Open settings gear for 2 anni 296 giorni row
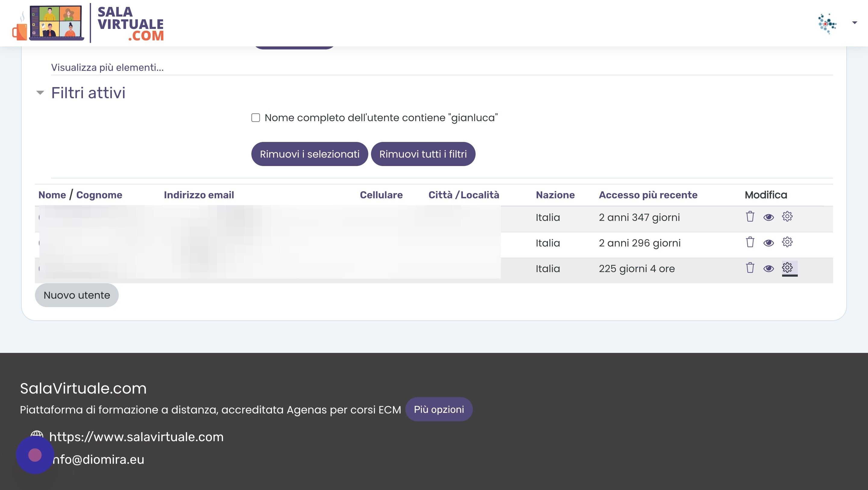 pos(787,242)
